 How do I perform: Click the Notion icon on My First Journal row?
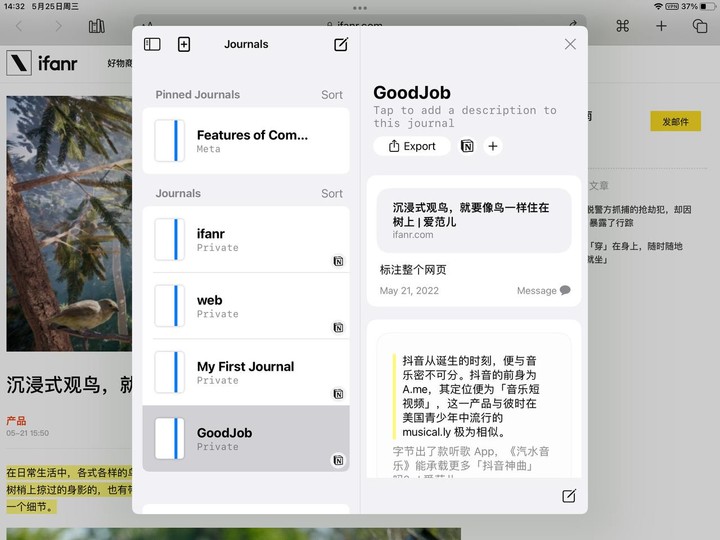click(338, 394)
